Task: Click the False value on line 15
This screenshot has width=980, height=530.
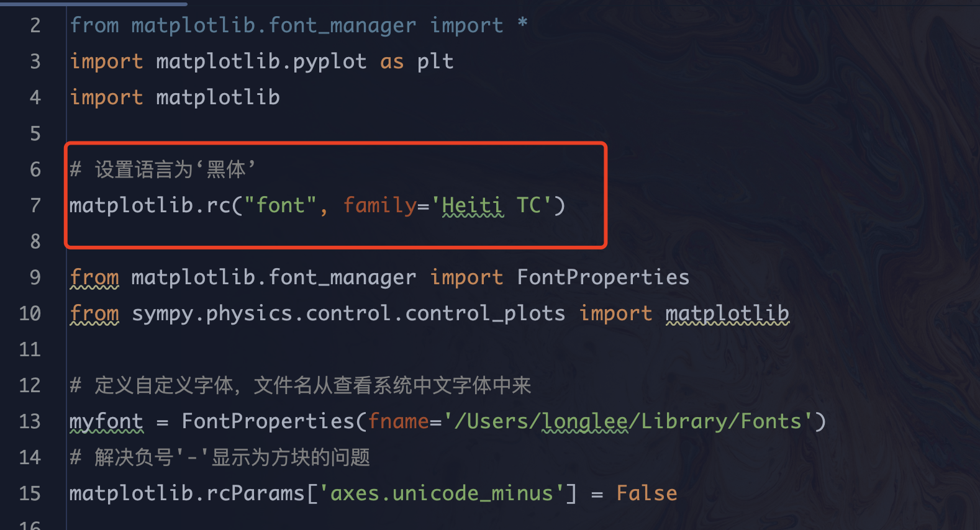Action: (x=647, y=493)
